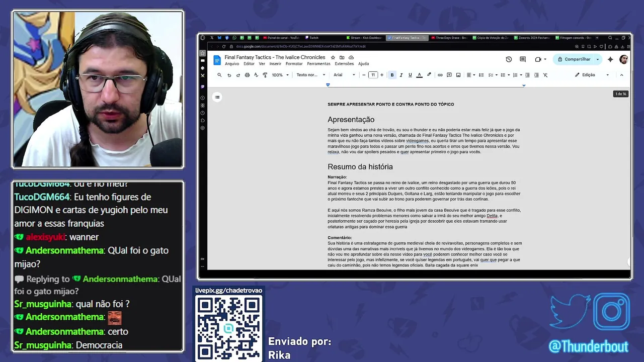Insert an image from the toolbar

pyautogui.click(x=458, y=75)
